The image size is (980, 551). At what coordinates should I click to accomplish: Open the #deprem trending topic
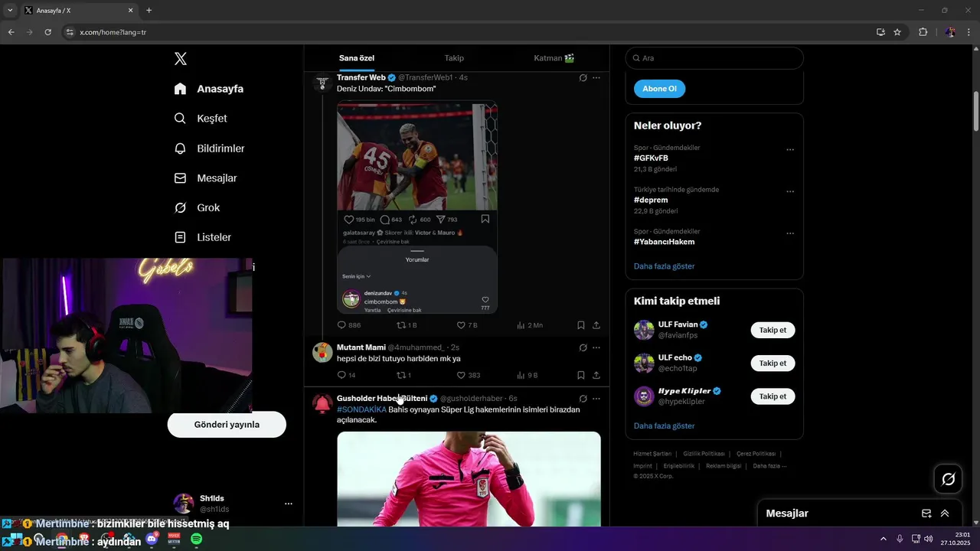[651, 201]
